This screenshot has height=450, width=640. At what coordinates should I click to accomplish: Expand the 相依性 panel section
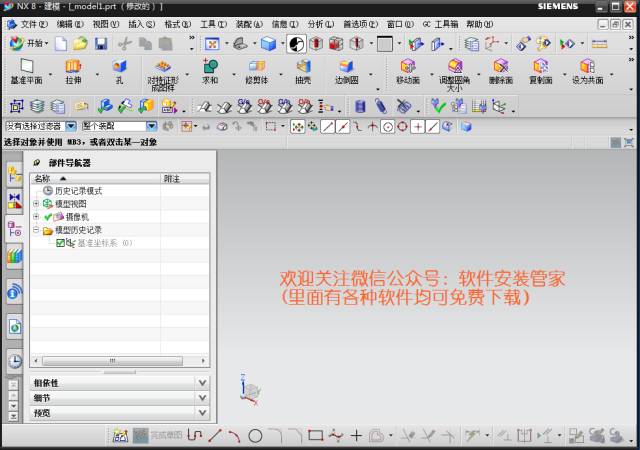[x=202, y=383]
